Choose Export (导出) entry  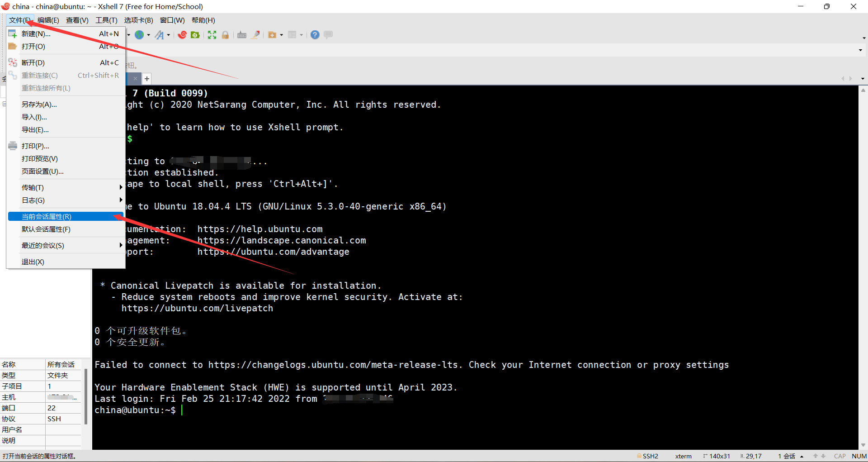[66, 129]
